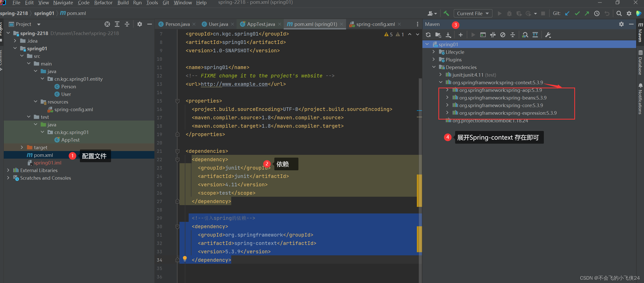644x283 pixels.
Task: Click Generate Sources and Update Folders icon
Action: [438, 35]
